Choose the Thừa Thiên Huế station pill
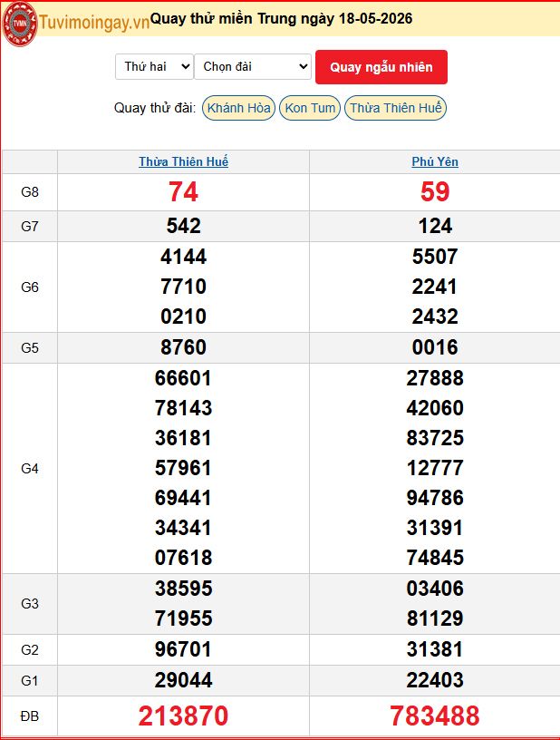The width and height of the screenshot is (560, 740). (395, 108)
